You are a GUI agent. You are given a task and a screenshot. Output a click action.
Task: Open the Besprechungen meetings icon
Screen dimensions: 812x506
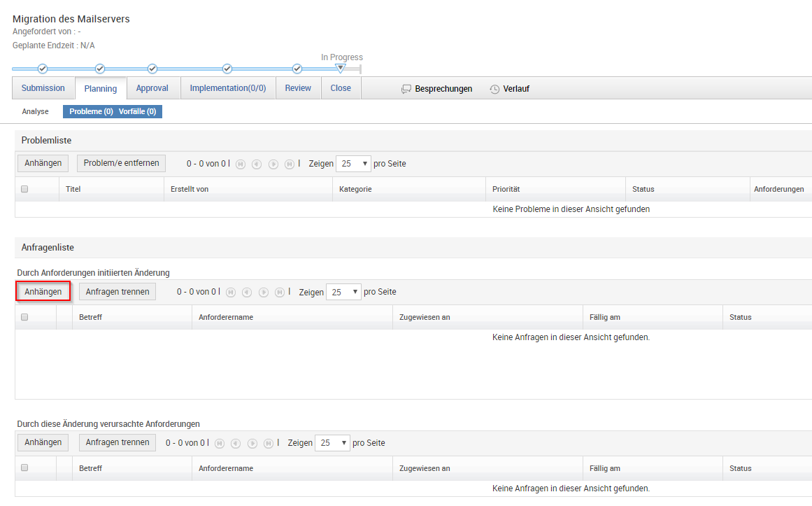[x=406, y=89]
